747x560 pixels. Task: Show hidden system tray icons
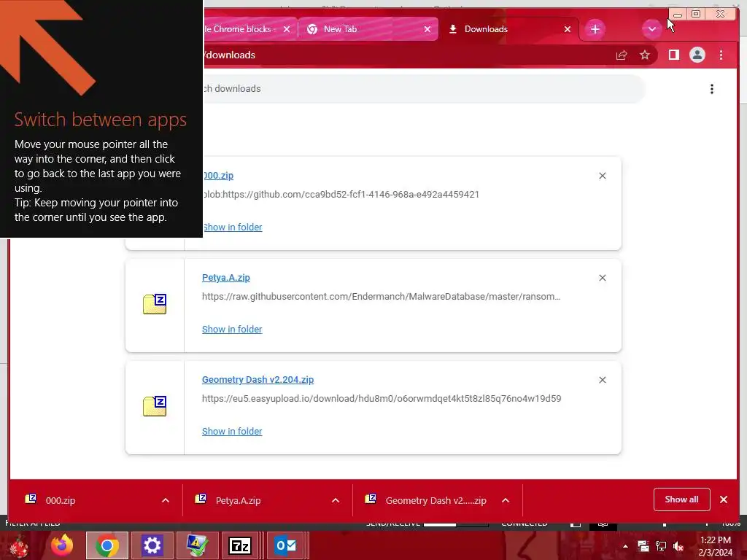(625, 546)
